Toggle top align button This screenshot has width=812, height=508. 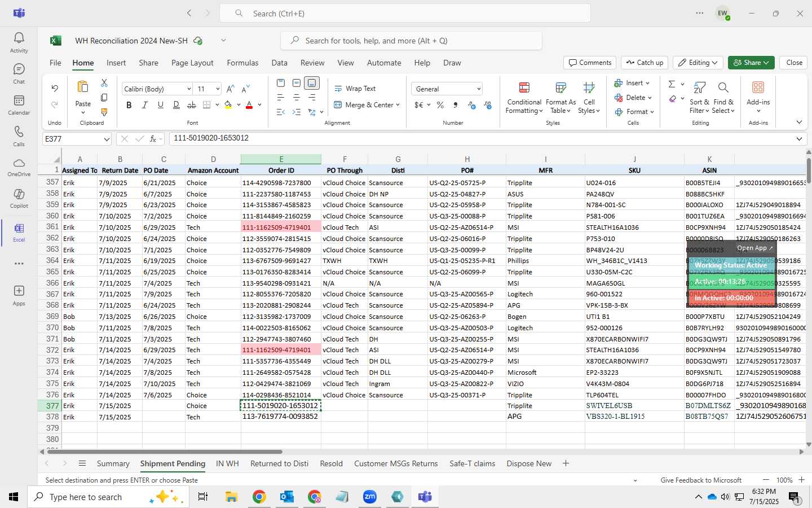[x=281, y=83]
